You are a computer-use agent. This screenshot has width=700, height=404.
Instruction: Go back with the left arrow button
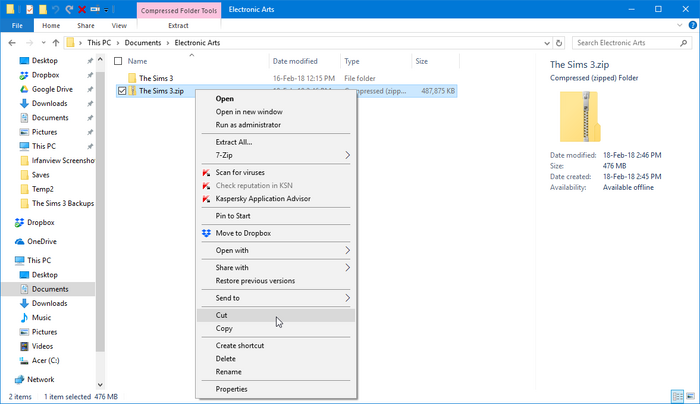[12, 43]
